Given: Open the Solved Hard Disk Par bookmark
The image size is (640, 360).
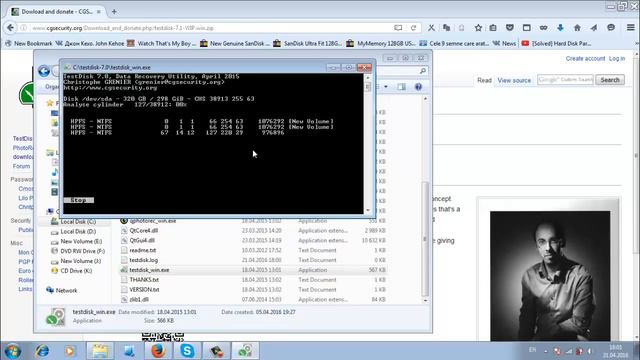Looking at the screenshot, I should click(x=557, y=43).
